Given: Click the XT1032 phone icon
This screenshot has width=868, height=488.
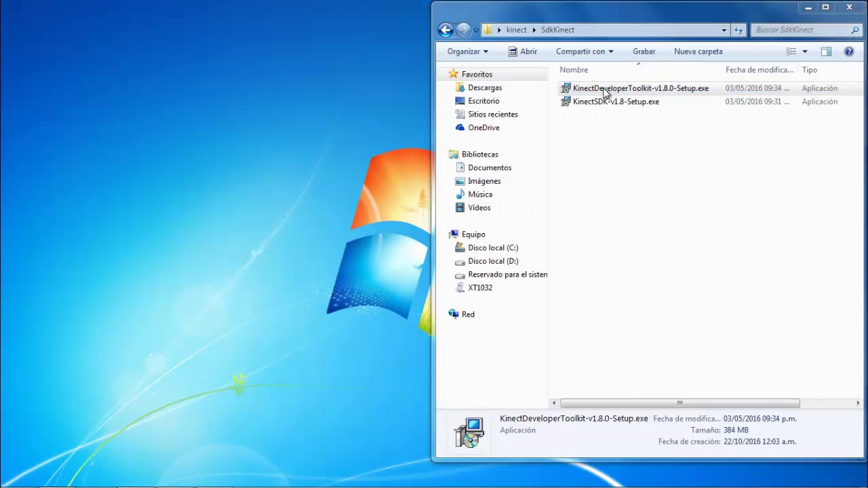Looking at the screenshot, I should (460, 287).
